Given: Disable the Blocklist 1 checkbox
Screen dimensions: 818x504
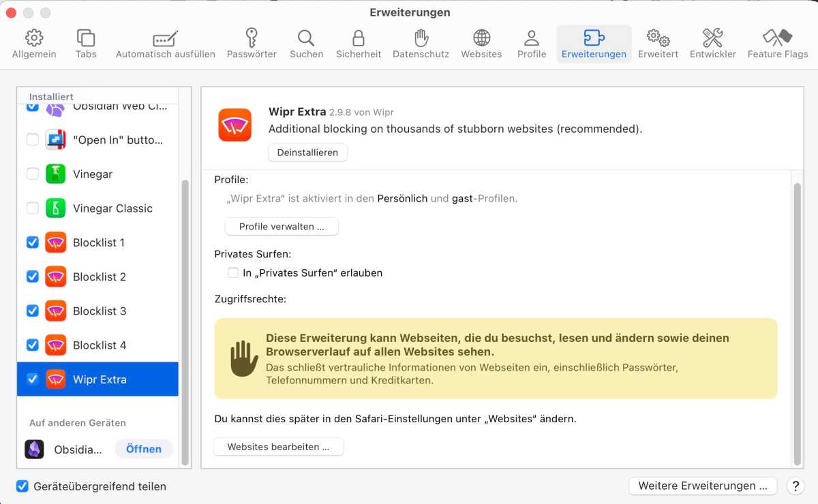Looking at the screenshot, I should click(33, 242).
